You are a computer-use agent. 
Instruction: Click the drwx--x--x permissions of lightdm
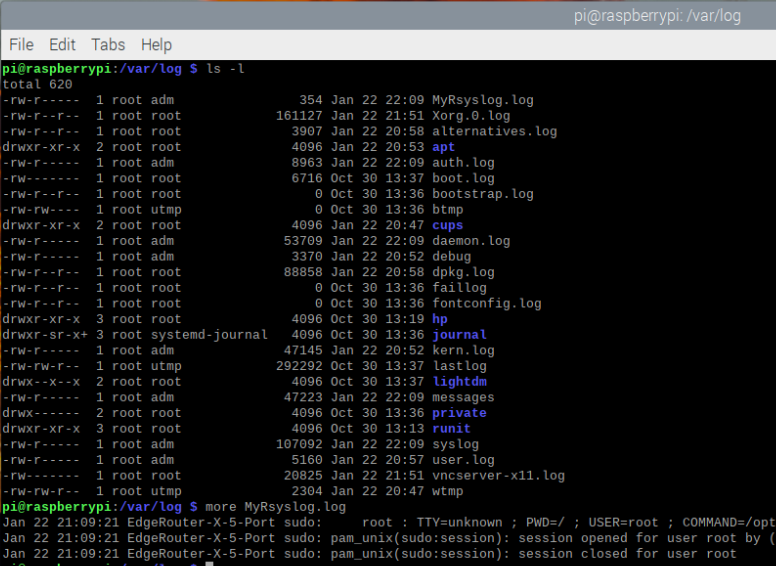tap(41, 382)
